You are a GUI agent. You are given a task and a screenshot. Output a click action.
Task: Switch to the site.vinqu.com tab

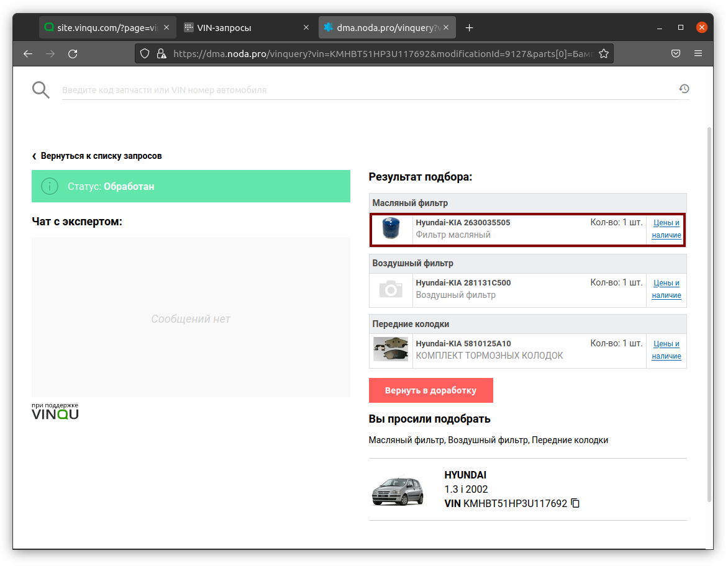(107, 28)
